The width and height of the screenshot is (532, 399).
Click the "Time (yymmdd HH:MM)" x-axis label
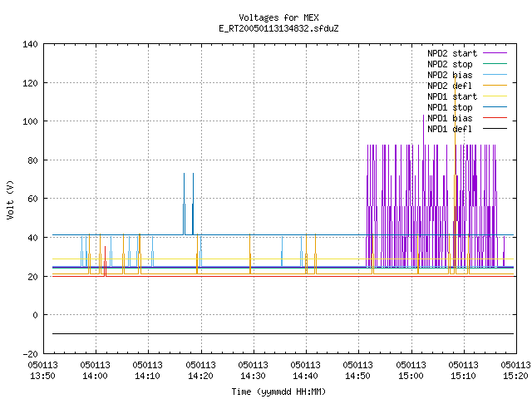click(278, 392)
